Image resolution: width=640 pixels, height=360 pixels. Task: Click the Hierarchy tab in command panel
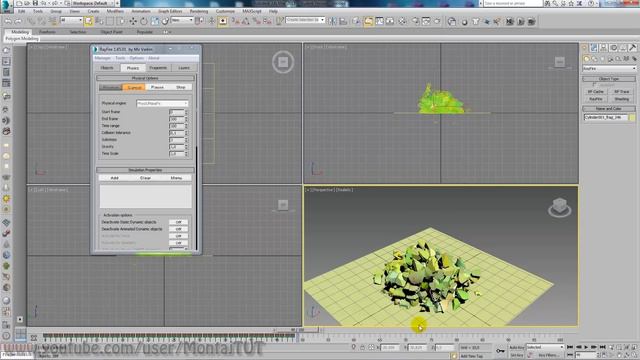click(x=604, y=48)
